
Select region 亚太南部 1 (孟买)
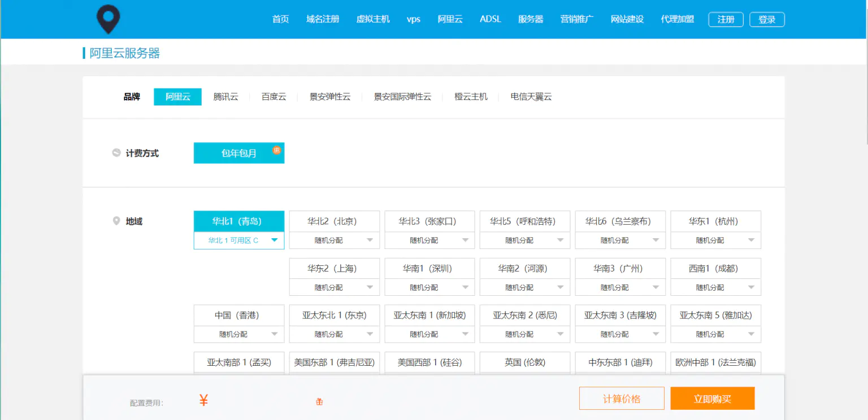(x=239, y=362)
